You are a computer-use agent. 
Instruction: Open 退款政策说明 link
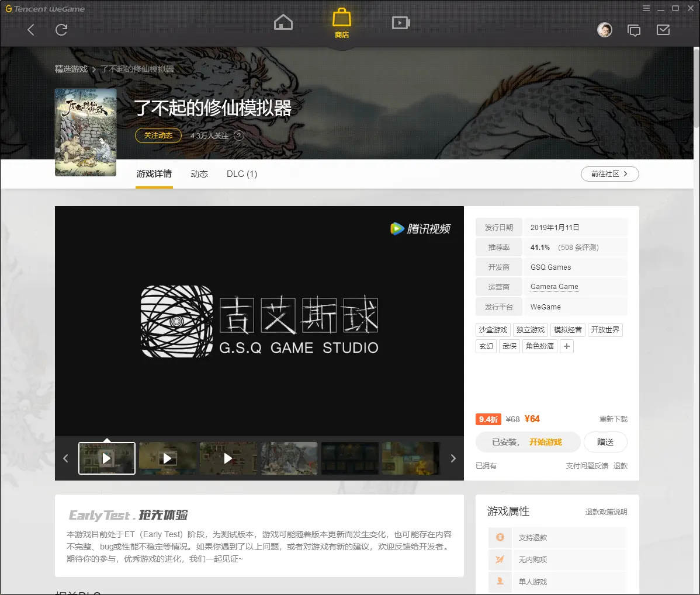click(x=607, y=512)
